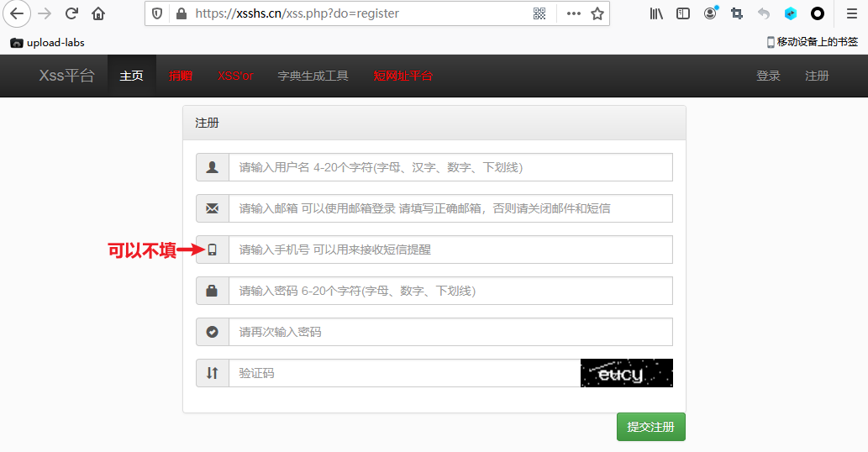Screen dimensions: 868x452
Task: Submit the form with 提交注册 button
Action: (651, 427)
